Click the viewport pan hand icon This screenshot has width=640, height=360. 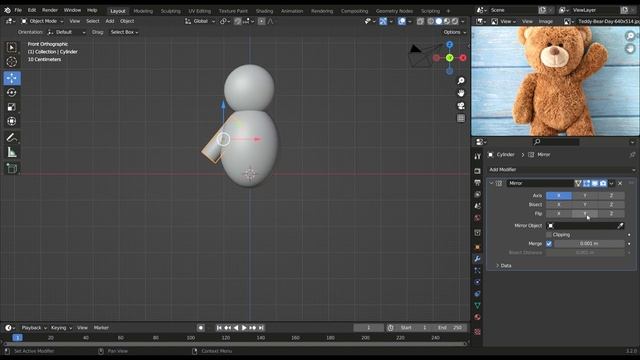[461, 93]
